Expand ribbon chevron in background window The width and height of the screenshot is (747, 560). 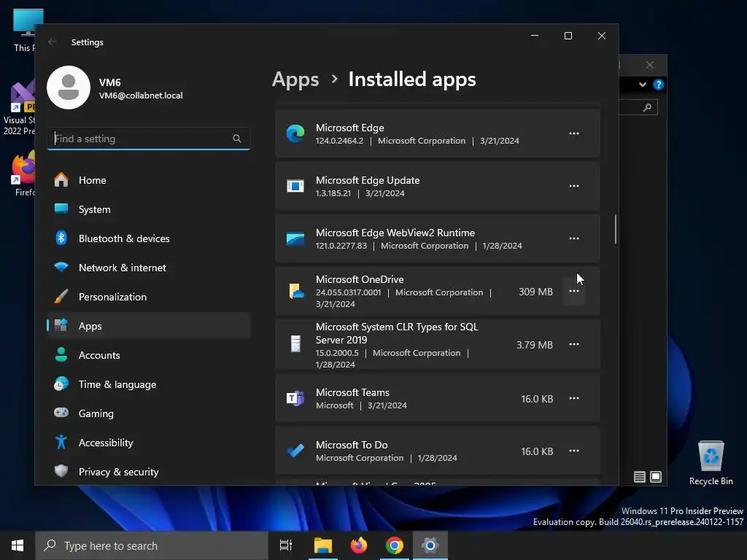pos(642,85)
